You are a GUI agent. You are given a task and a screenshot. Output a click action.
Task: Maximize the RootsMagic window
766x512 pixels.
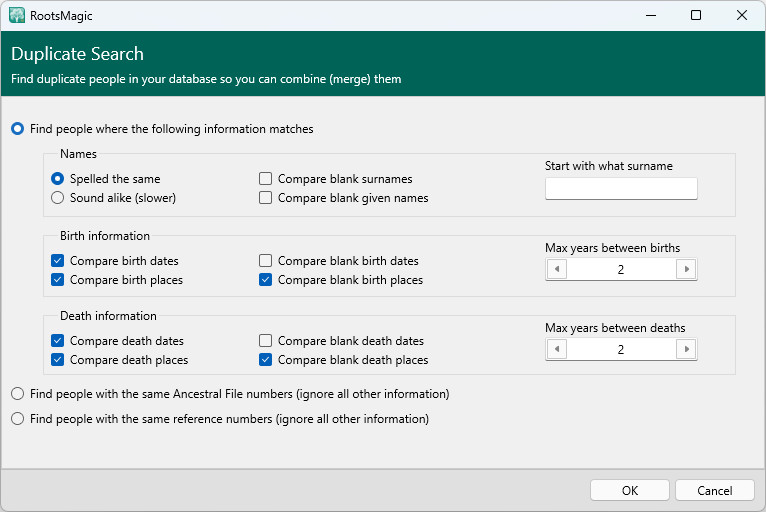coord(696,16)
